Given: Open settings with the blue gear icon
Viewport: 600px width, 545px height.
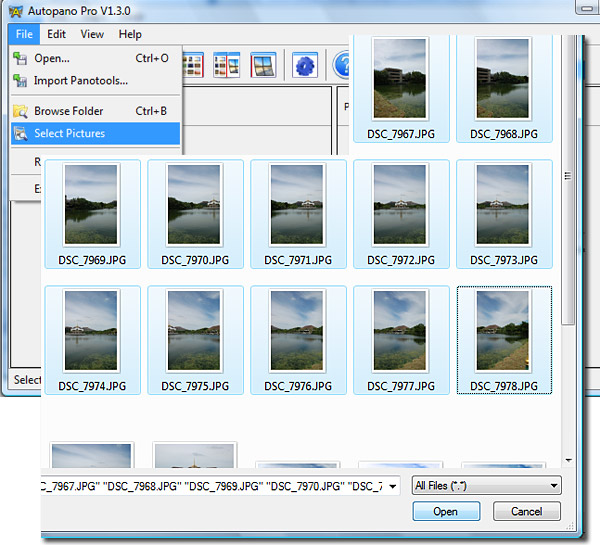Looking at the screenshot, I should coord(305,65).
